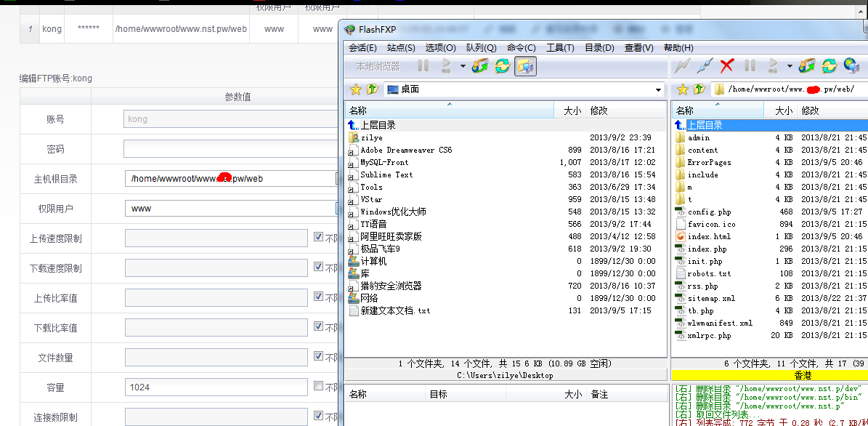Click the disconnect plug icon in remote toolbar

704,66
